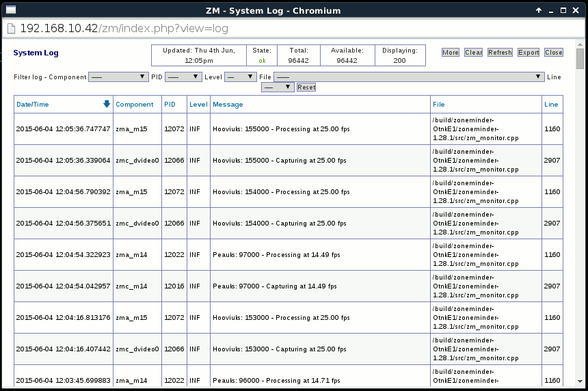588x391 pixels.
Task: Export the system log
Action: (529, 53)
